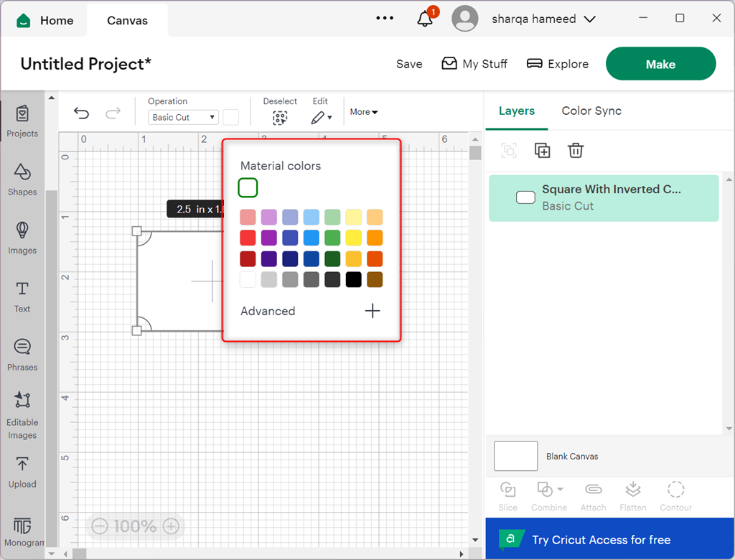Expand the More toolbar menu

coord(364,112)
